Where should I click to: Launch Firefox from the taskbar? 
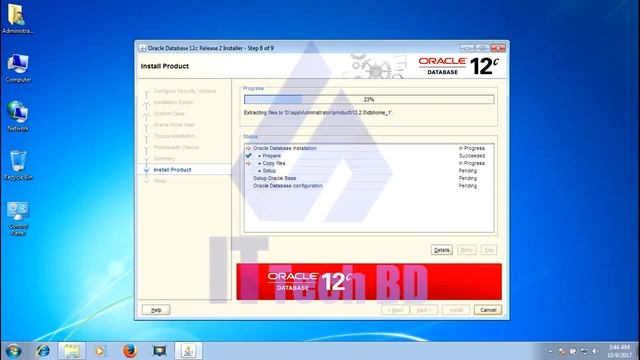(x=130, y=351)
